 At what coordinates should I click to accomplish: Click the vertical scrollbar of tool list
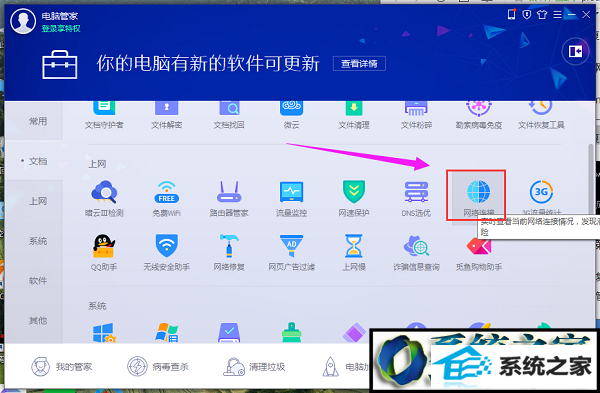click(591, 180)
